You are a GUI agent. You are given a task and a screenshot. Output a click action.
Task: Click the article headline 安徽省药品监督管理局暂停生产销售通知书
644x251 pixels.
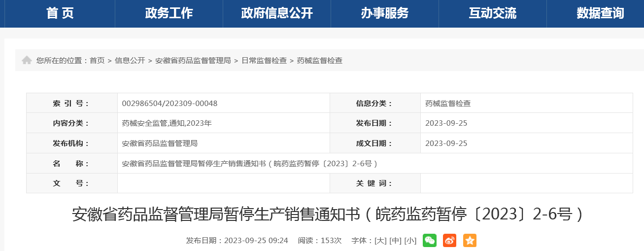pos(327,215)
